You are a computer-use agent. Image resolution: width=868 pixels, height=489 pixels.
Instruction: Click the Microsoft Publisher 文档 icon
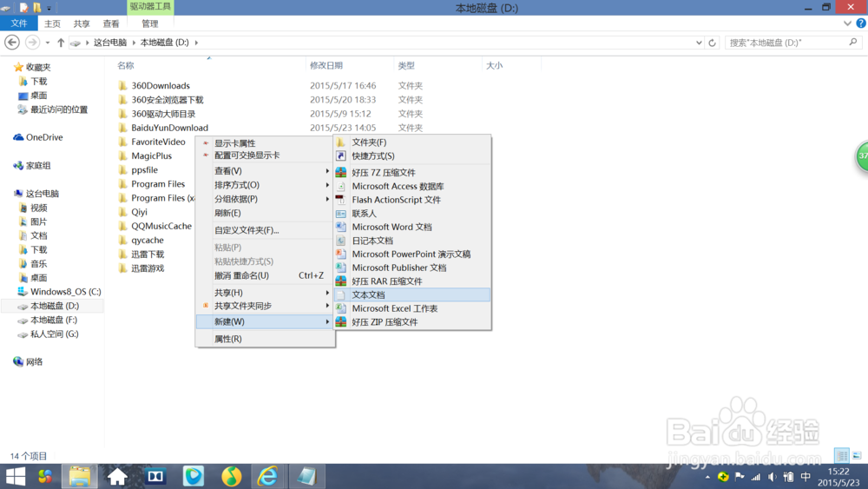point(341,268)
